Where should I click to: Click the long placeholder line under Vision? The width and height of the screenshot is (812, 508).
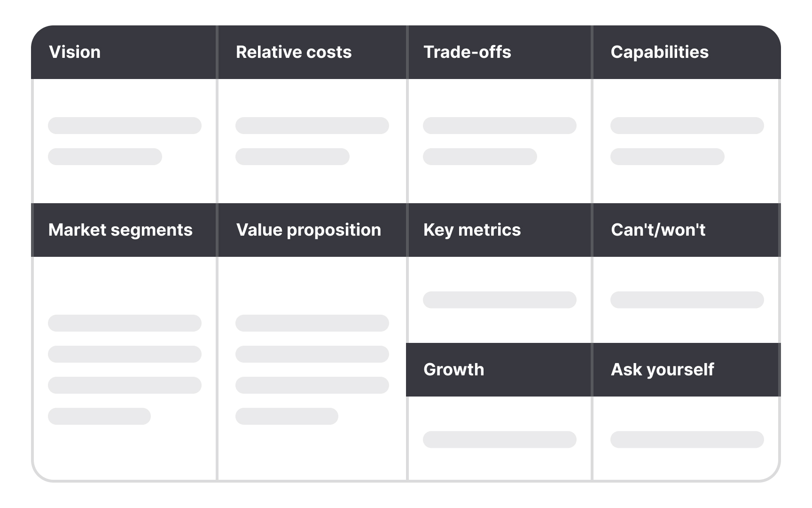(x=125, y=126)
